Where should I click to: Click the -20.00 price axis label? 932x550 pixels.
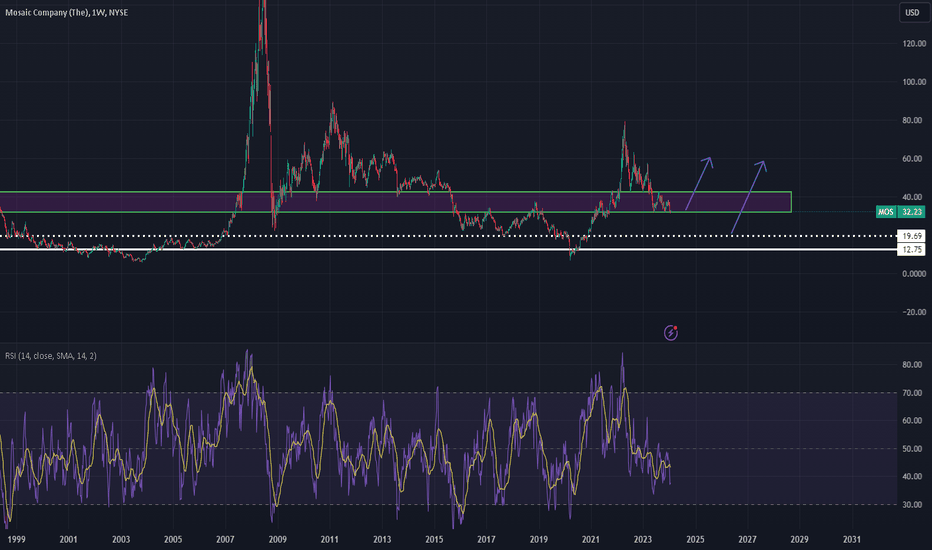914,312
